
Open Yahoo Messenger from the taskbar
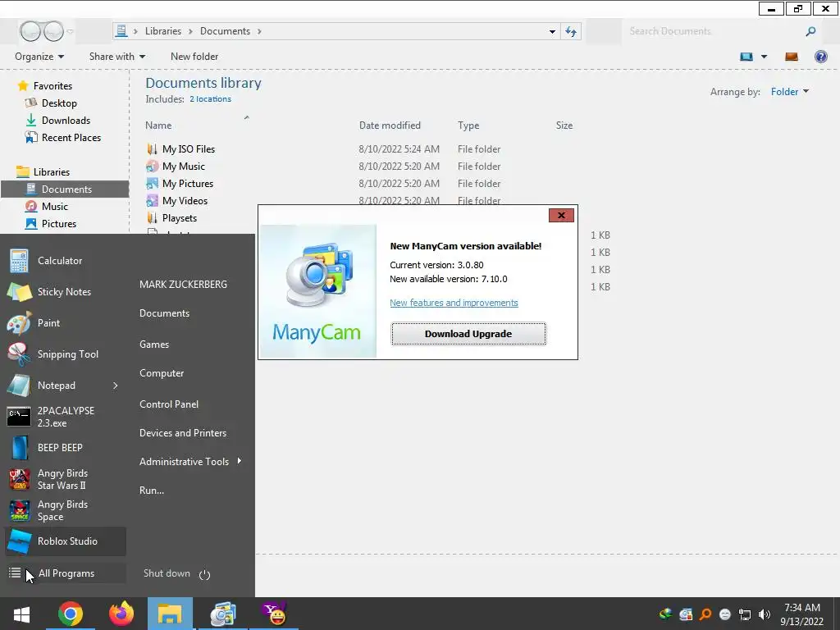[274, 614]
